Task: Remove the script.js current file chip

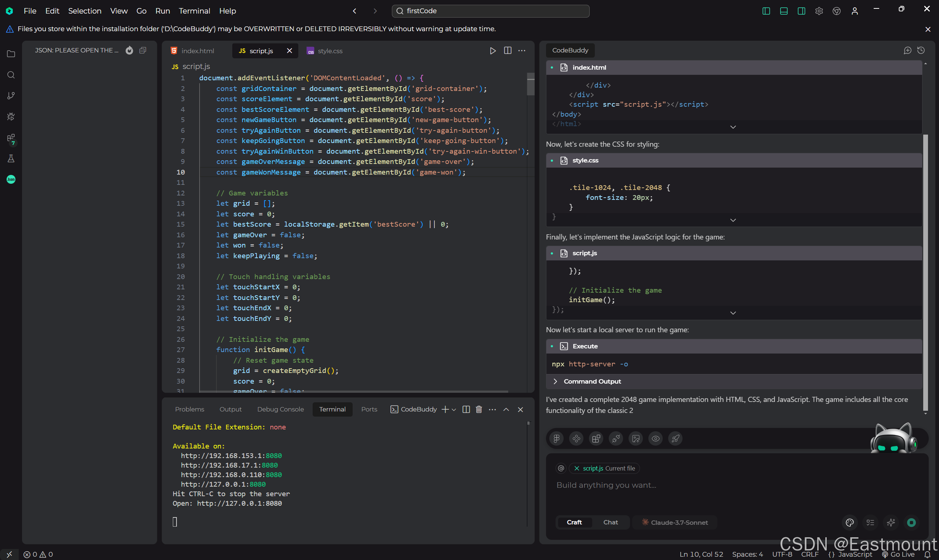Action: point(576,468)
